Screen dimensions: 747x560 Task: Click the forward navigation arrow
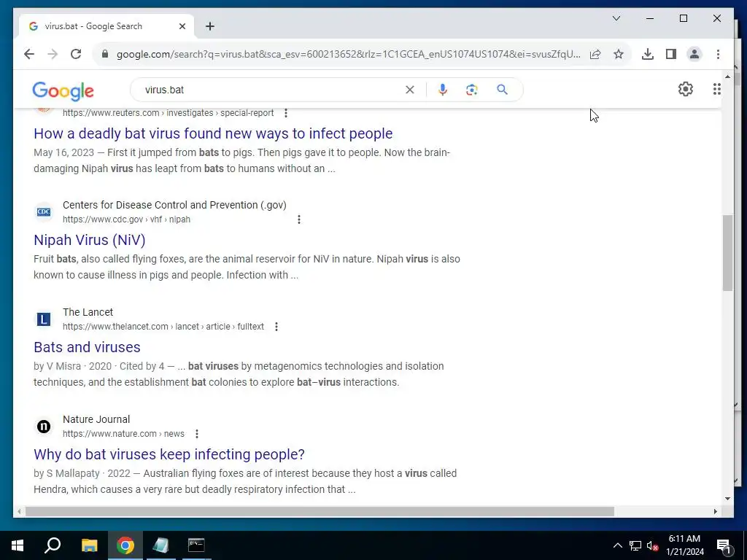coord(53,54)
